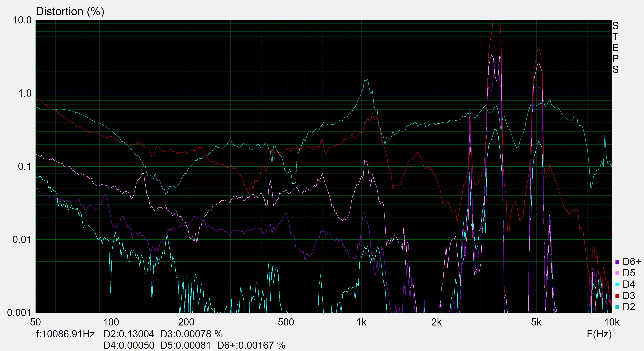This screenshot has height=351, width=644.
Task: Click the 1.0 y-axis tick label
Action: [x=25, y=93]
